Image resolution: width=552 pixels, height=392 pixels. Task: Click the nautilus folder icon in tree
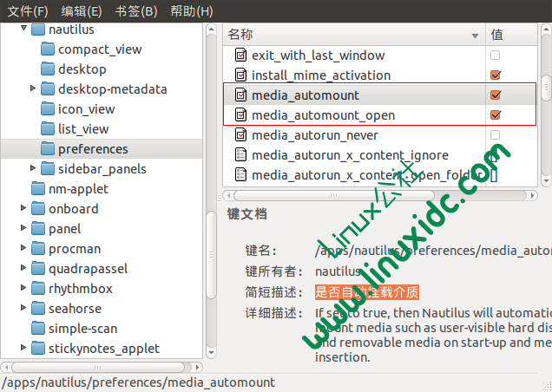[x=38, y=29]
